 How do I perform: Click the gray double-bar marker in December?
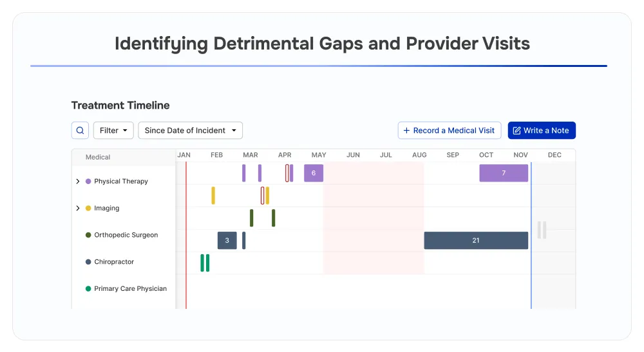(x=542, y=230)
